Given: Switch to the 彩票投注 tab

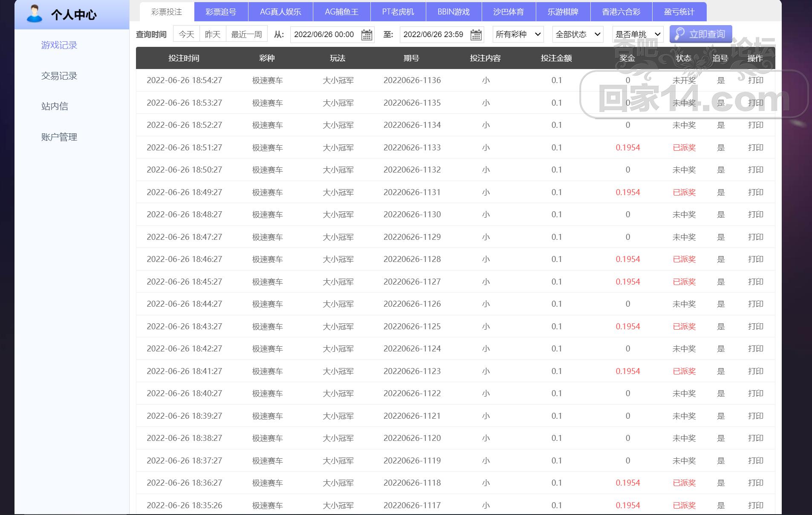Looking at the screenshot, I should [x=167, y=12].
